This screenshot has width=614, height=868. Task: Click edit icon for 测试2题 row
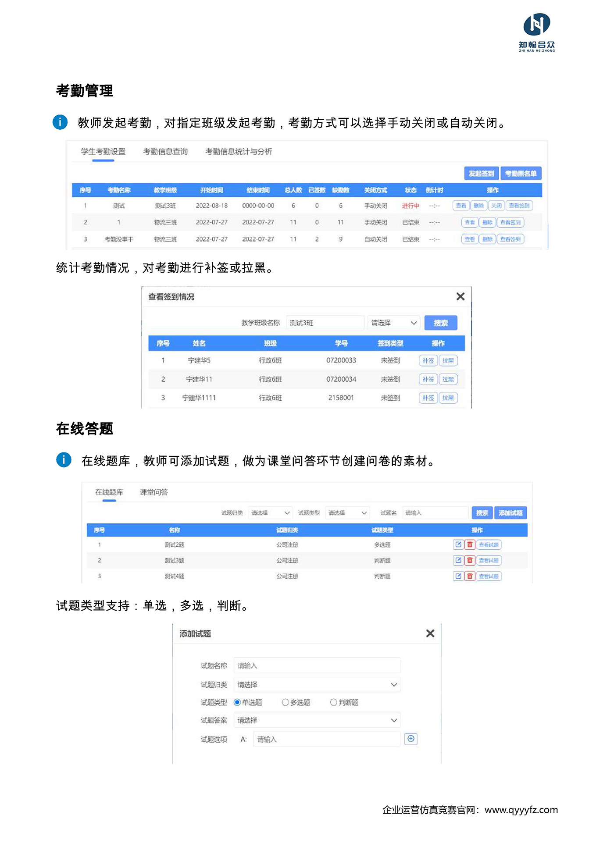458,544
